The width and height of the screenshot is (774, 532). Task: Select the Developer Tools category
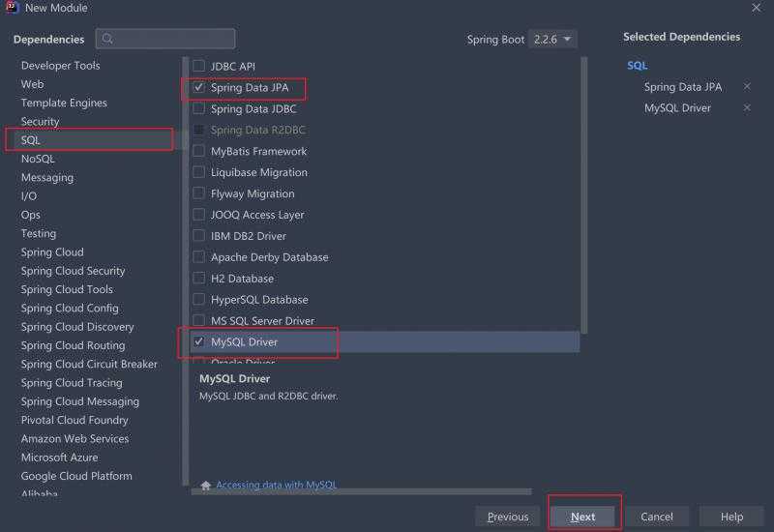click(61, 66)
